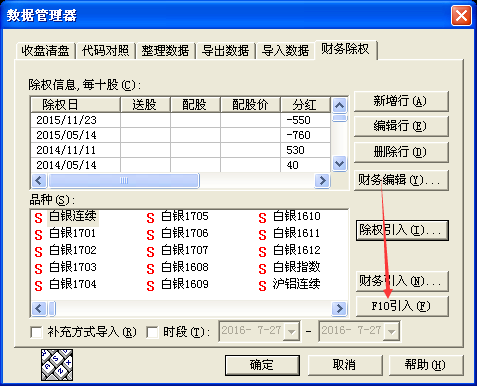Click the S icon beside 白银1701
The height and width of the screenshot is (386, 477).
(x=38, y=235)
